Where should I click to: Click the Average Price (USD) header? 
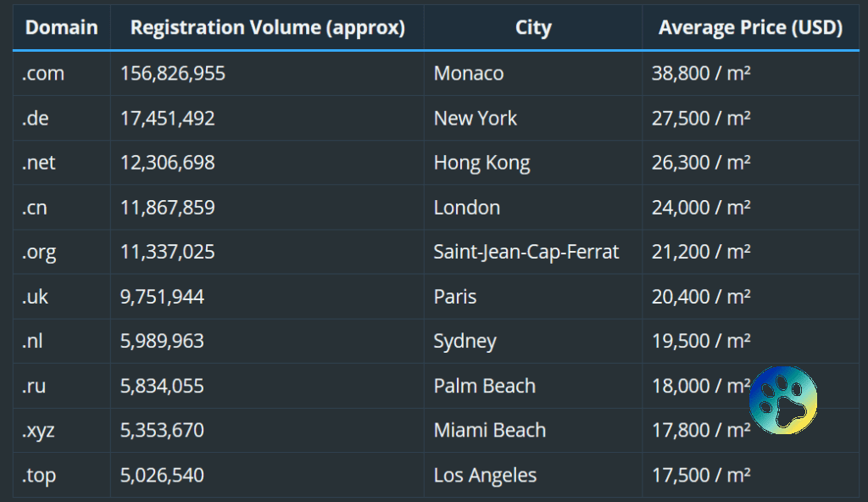coord(750,28)
